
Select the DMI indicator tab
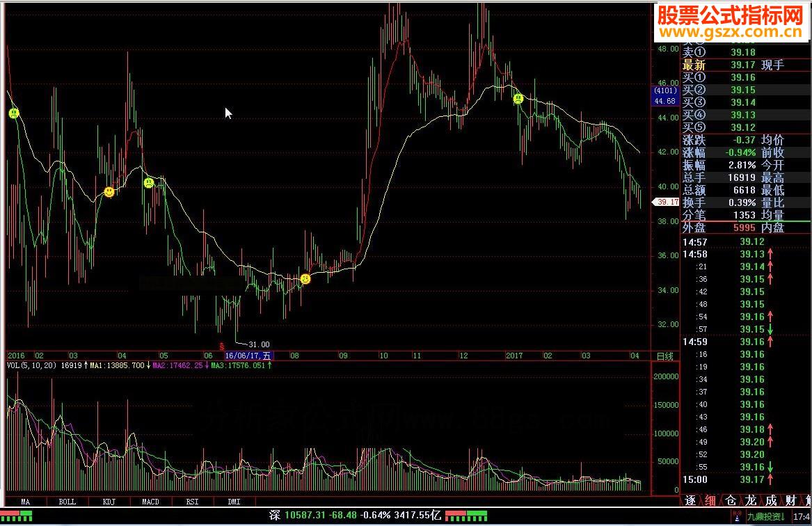click(x=234, y=502)
